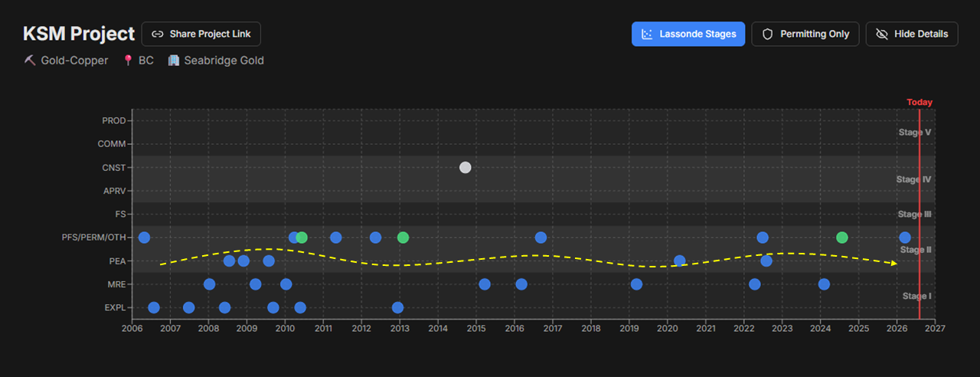Select the blue PEA marker in mid-2022
980x377 pixels.
766,261
